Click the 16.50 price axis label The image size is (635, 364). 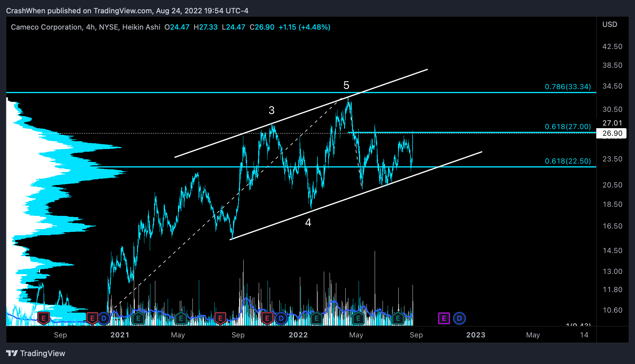(x=612, y=226)
